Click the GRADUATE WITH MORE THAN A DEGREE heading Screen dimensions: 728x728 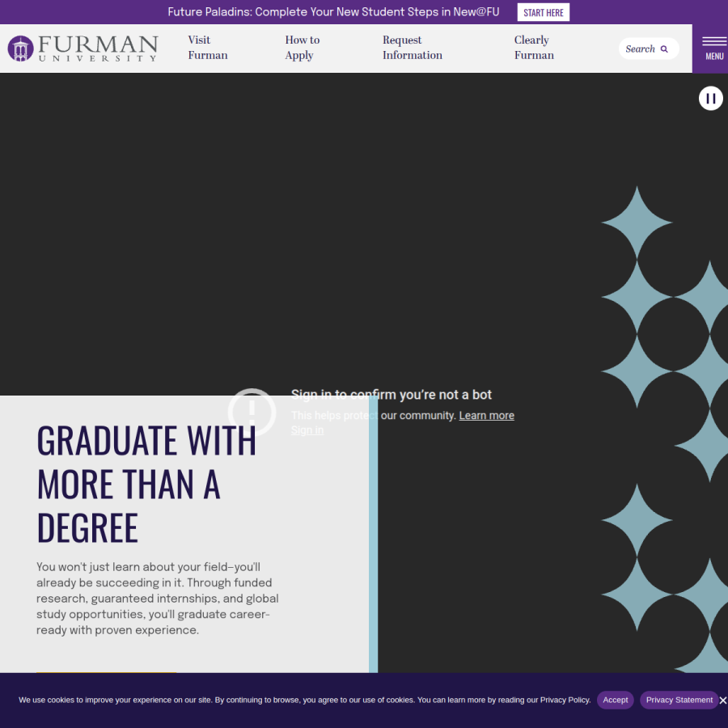[x=146, y=484]
